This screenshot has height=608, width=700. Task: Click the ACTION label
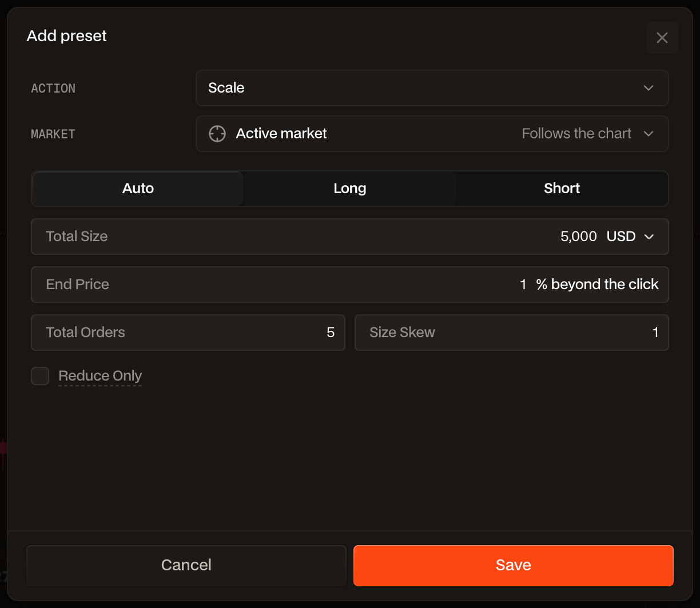click(x=53, y=88)
